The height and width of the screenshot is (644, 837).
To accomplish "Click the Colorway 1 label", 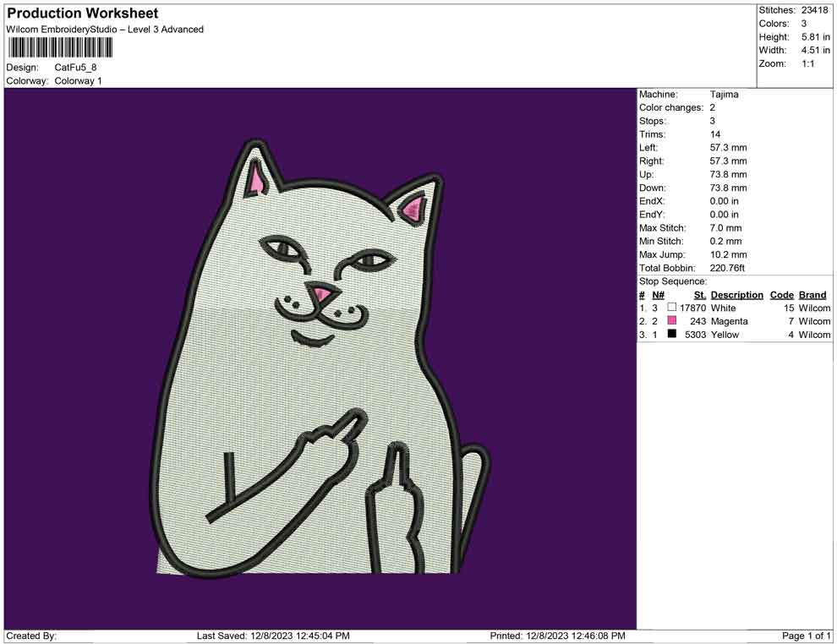I will pos(79,81).
